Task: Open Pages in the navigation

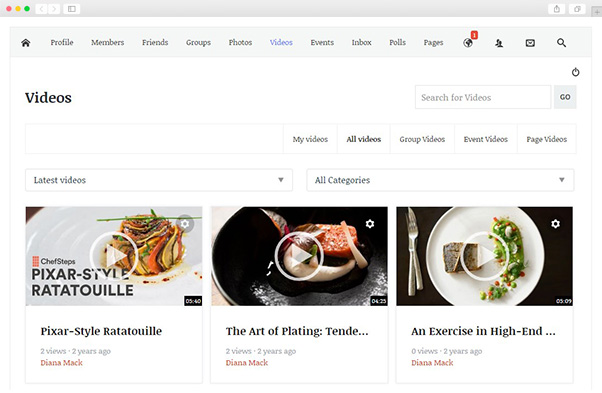Action: click(433, 43)
